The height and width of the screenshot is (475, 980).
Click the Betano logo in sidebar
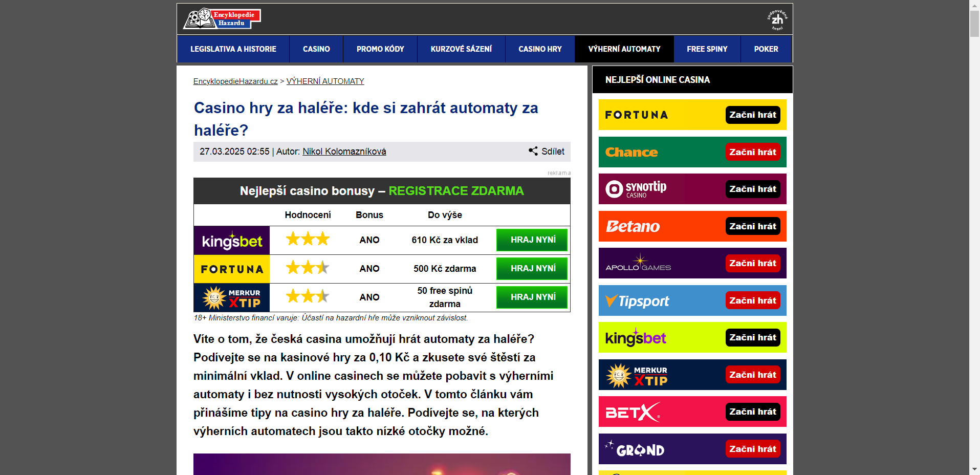pos(633,226)
